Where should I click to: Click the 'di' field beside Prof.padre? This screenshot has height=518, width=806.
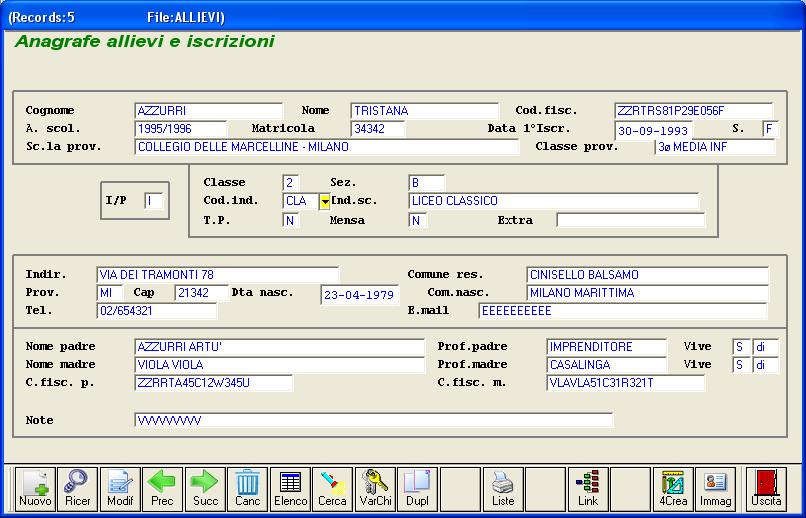766,347
